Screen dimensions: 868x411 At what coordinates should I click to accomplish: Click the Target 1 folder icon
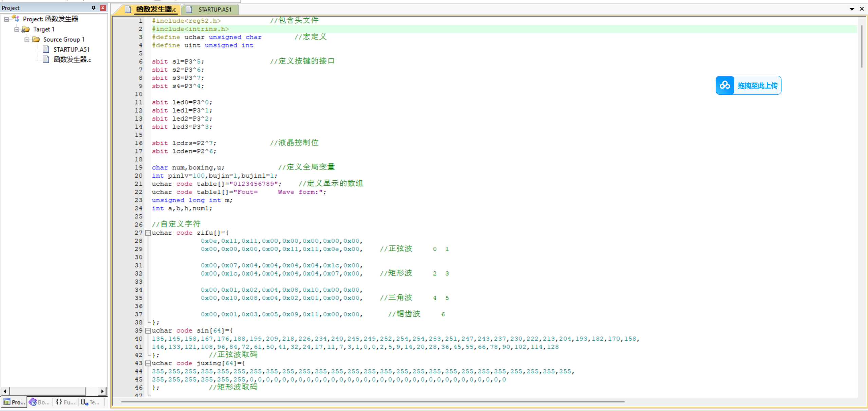point(26,29)
